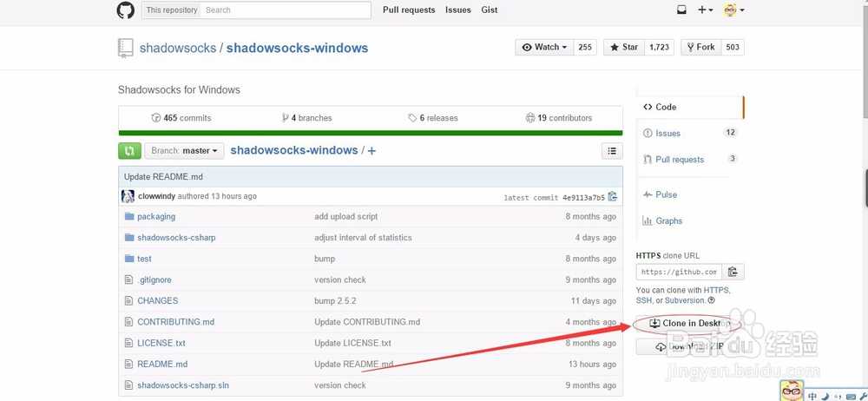Open the Branch: master dropdown
Viewport: 868px width, 401px height.
pyautogui.click(x=184, y=151)
